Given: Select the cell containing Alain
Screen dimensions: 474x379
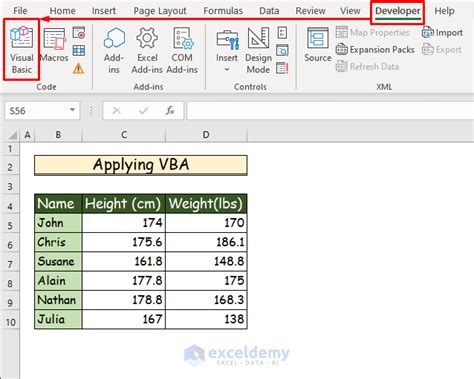Looking at the screenshot, I should (x=58, y=281).
